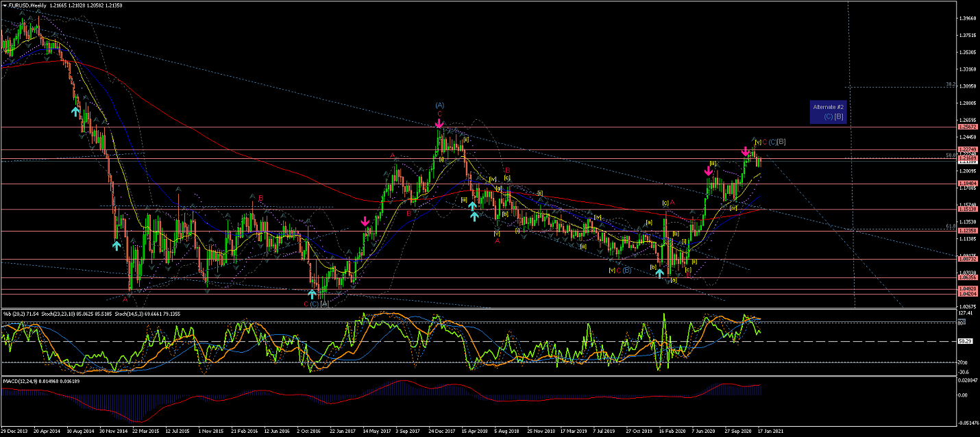
Task: Click the cyan up arrow on the 2014 decline
Action: pos(75,110)
